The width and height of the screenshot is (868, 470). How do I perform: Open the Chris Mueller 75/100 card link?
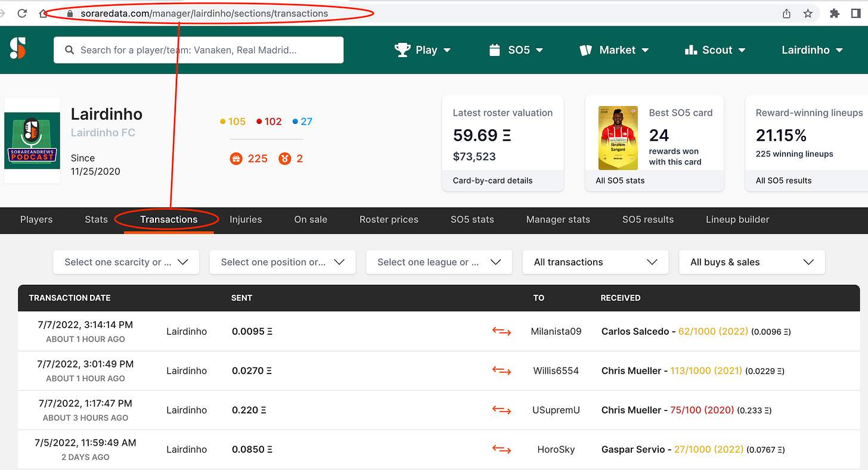tap(668, 410)
